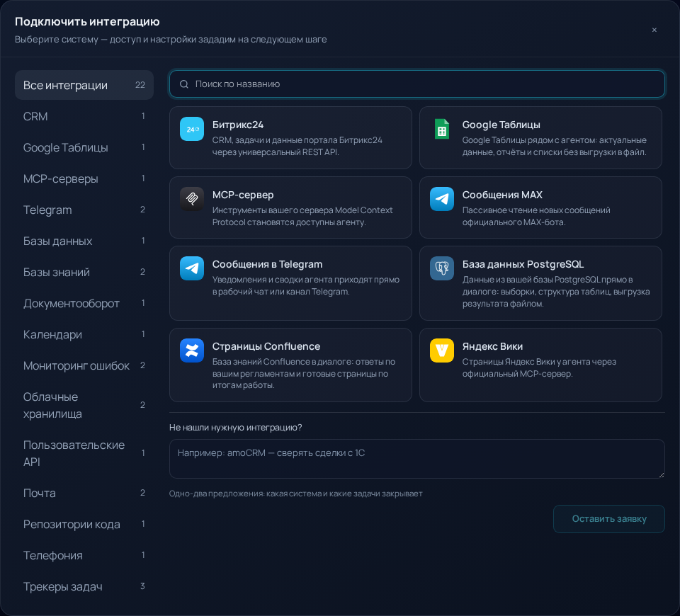Image resolution: width=680 pixels, height=616 pixels.
Task: Close the integration dialog with the X
Action: point(654,30)
